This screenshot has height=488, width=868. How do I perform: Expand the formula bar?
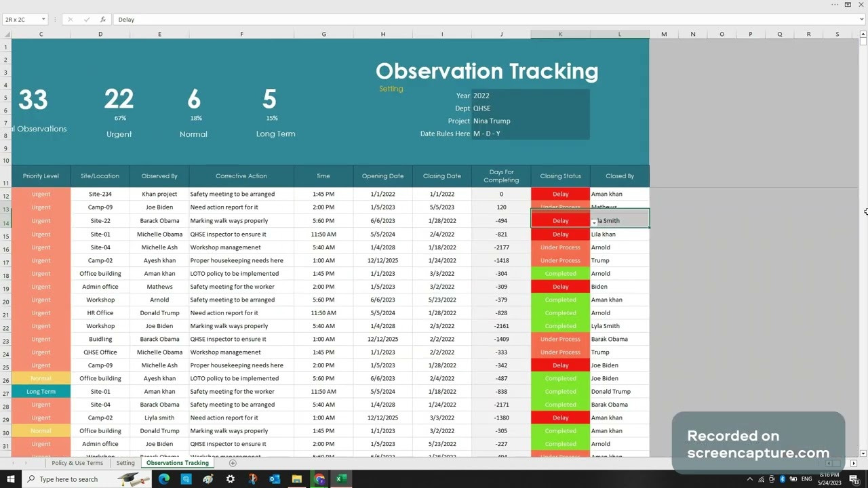pos(863,20)
